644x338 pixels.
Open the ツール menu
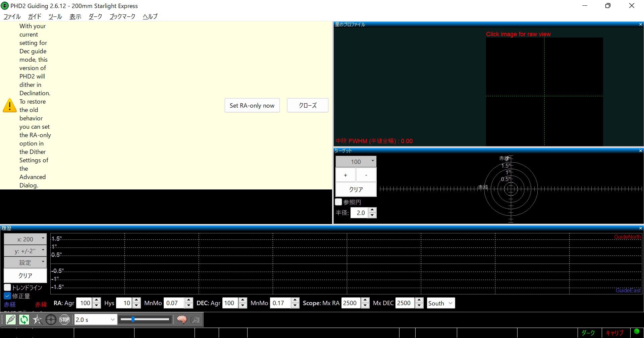(55, 16)
